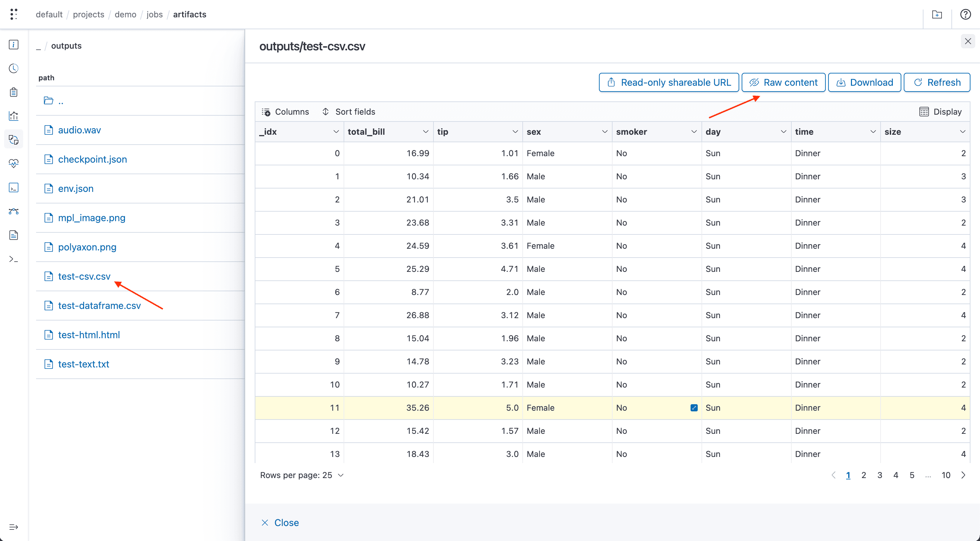Navigate to the projects breadcrumb
Viewport: 980px width, 541px height.
tap(88, 14)
